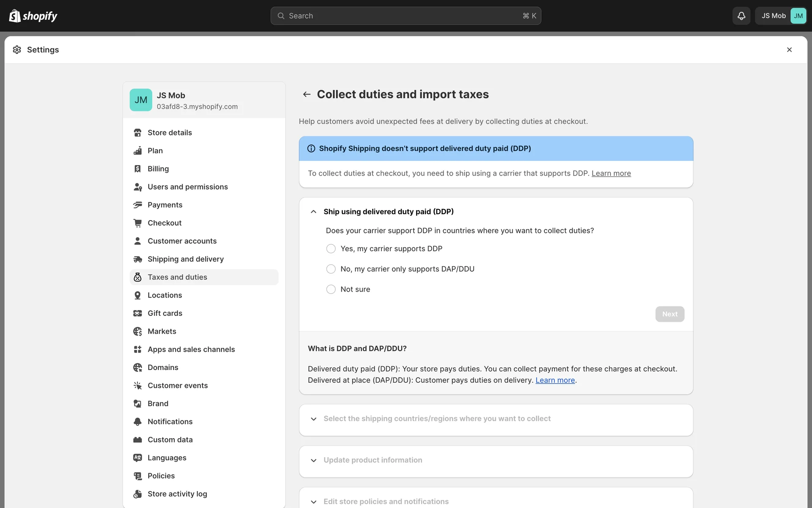
Task: Select "Yes, my carrier supports DDP"
Action: pyautogui.click(x=331, y=248)
